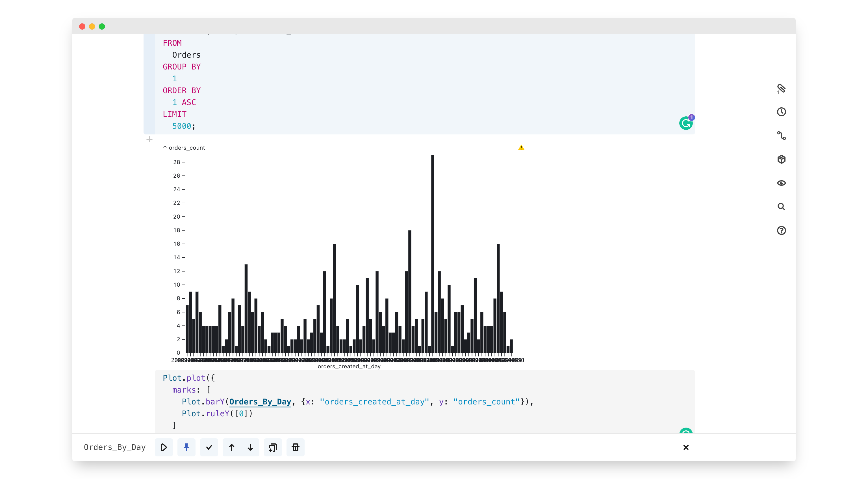Viewport: 868px width, 479px height.
Task: Run the Orders_By_Day cell
Action: (x=164, y=447)
